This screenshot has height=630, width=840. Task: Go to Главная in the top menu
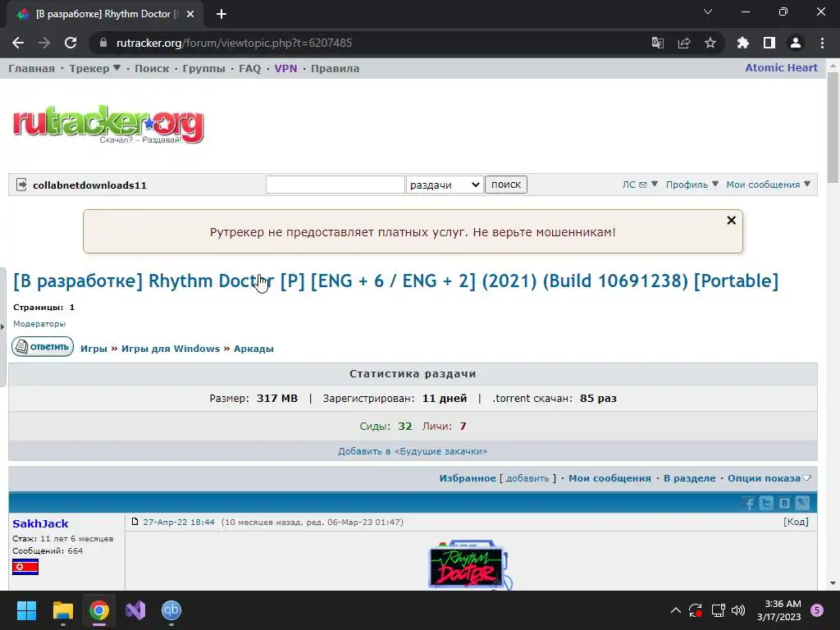pos(32,69)
